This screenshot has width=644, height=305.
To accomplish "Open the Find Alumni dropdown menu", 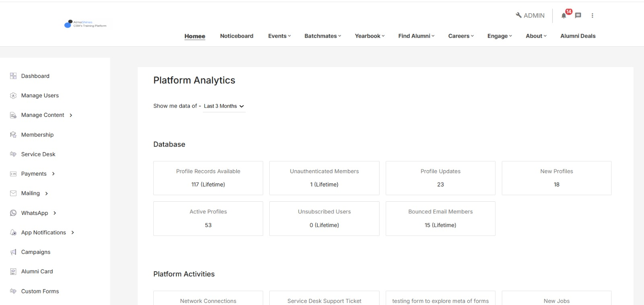I will tap(416, 36).
